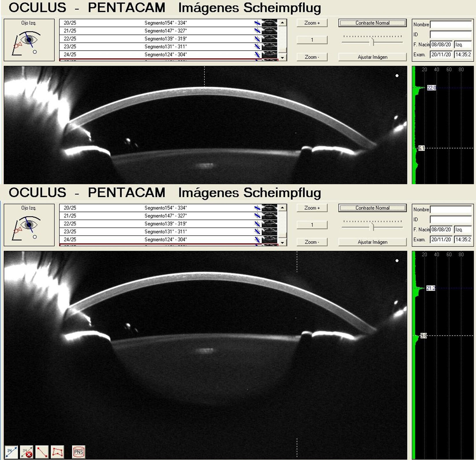Viewport: 476px width, 460px height.
Task: Click Ajustar Imágen in the top panel
Action: pyautogui.click(x=372, y=57)
